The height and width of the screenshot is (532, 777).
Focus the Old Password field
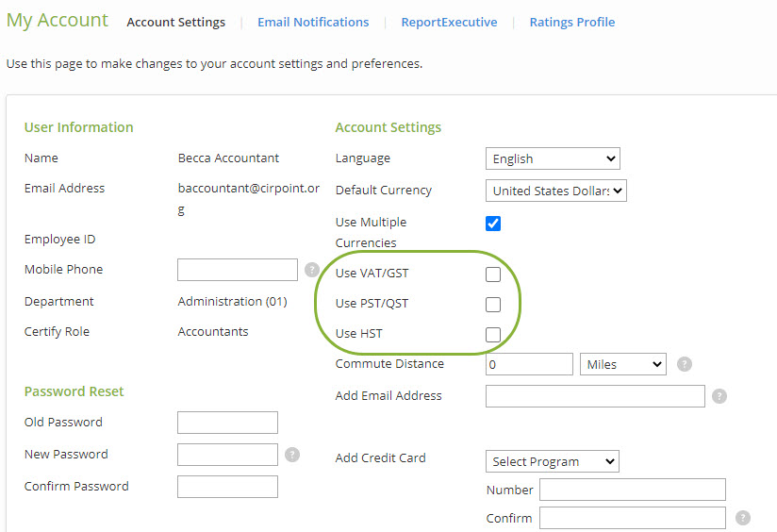[x=227, y=423]
